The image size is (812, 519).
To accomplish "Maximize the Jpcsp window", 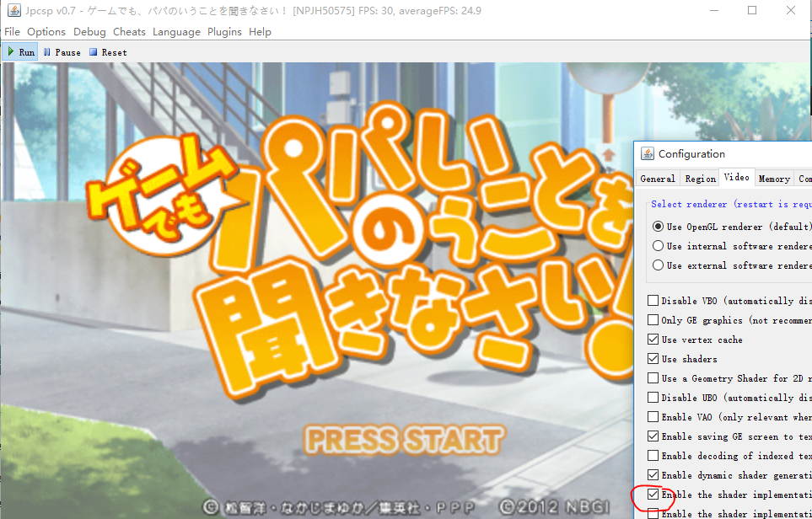I will tap(752, 10).
